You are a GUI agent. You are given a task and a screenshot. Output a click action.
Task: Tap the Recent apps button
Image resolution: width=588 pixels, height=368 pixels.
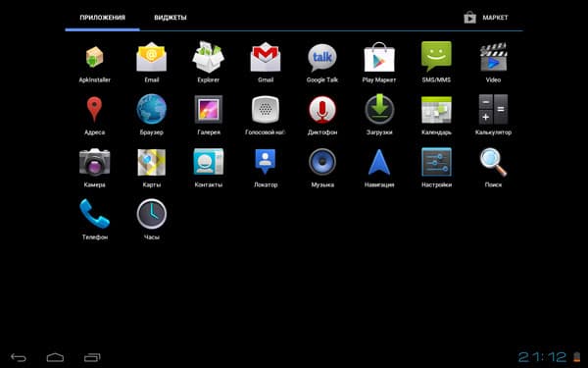[92, 357]
